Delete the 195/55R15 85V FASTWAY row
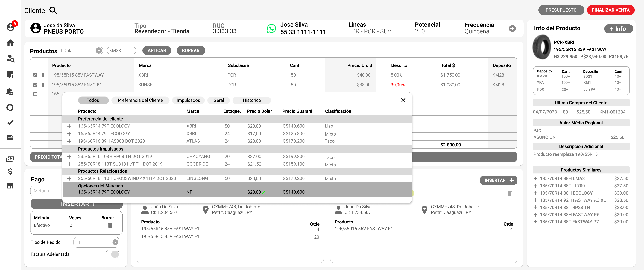Viewport: 644px width, 270px height. click(x=43, y=75)
